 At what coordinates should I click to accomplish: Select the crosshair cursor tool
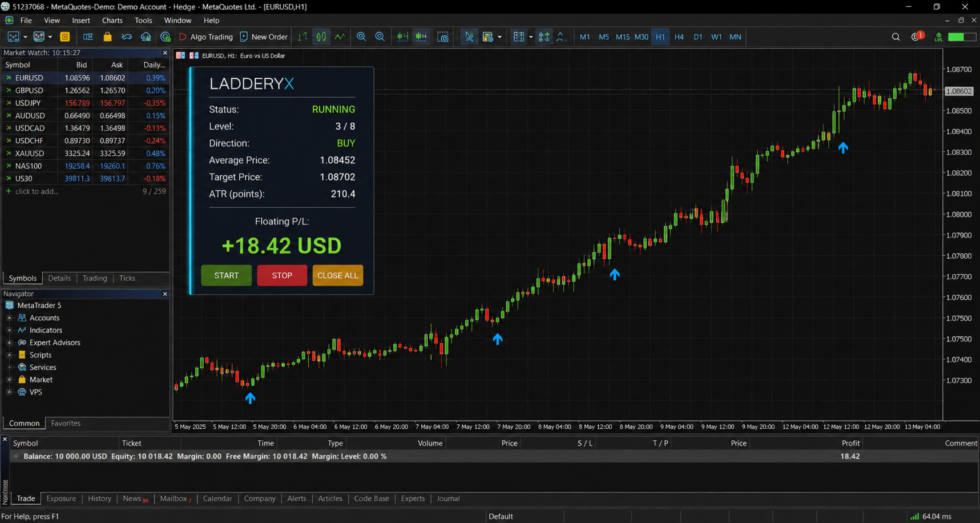[x=469, y=37]
